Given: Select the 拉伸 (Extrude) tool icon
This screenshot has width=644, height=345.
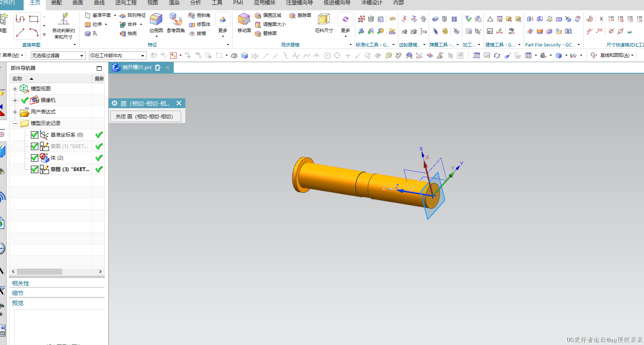Looking at the screenshot, I should click(88, 24).
